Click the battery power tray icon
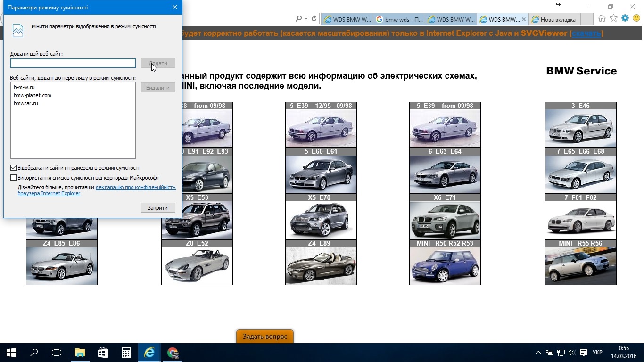The width and height of the screenshot is (644, 362). click(x=550, y=353)
